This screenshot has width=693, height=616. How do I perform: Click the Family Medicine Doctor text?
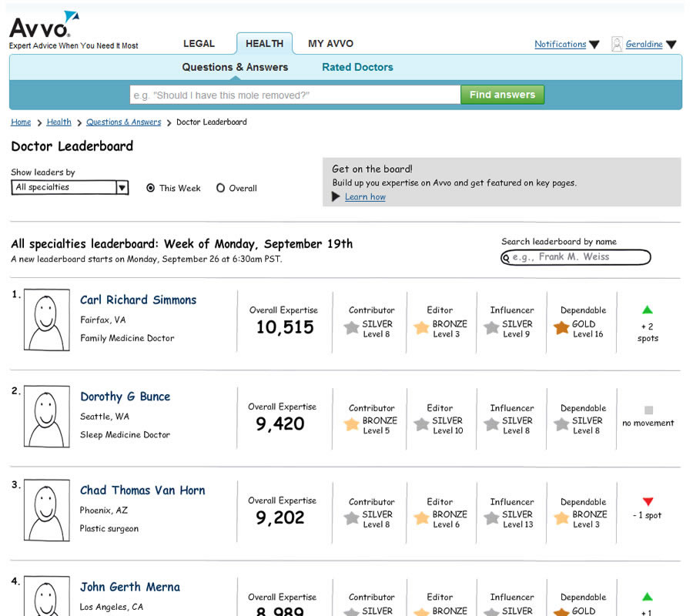[x=127, y=338]
